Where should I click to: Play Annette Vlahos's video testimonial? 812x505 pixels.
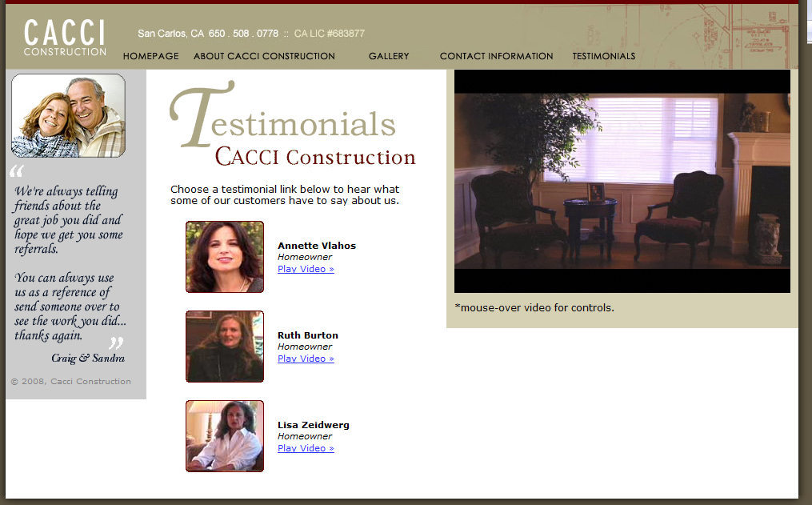(x=306, y=268)
